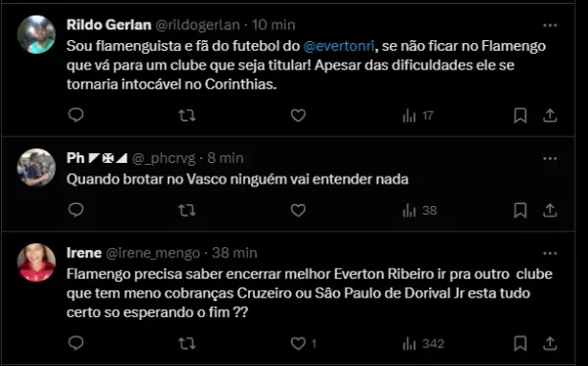
Task: Like Rildo Gerlan's tweet
Action: (x=298, y=115)
